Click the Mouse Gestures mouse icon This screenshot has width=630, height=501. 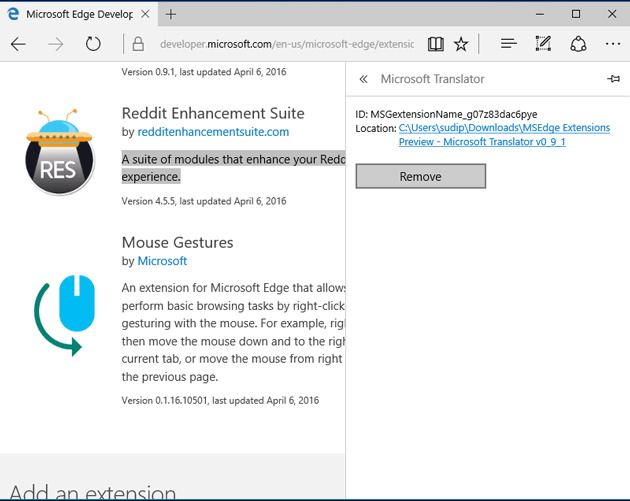coord(64,315)
